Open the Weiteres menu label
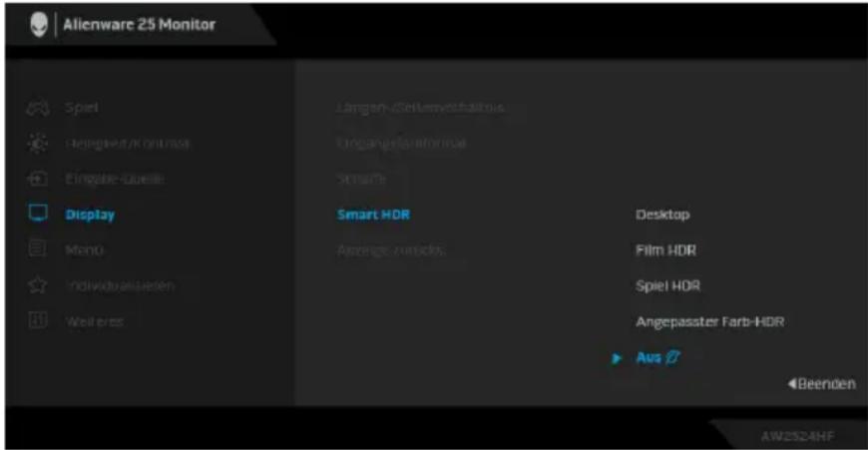This screenshot has height=450, width=868. tap(94, 321)
